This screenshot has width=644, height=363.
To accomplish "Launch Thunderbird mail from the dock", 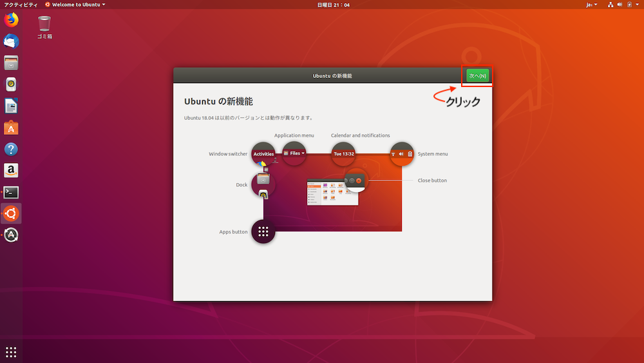I will (x=11, y=41).
